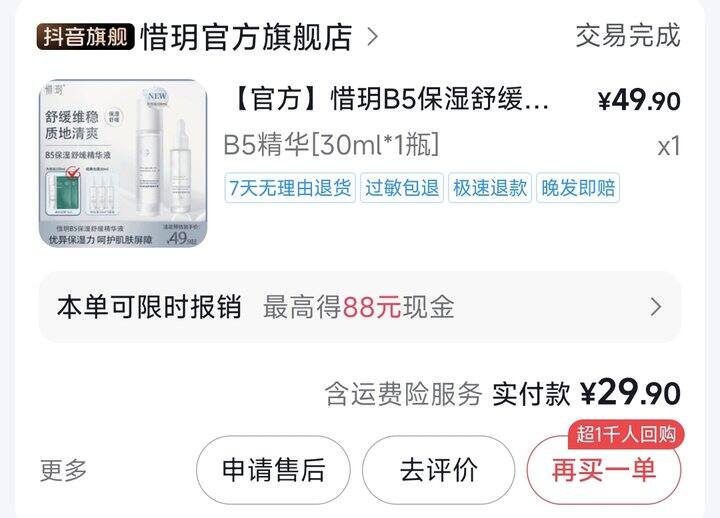Image resolution: width=720 pixels, height=518 pixels.
Task: View the B5 serum product thumbnail
Action: click(123, 163)
